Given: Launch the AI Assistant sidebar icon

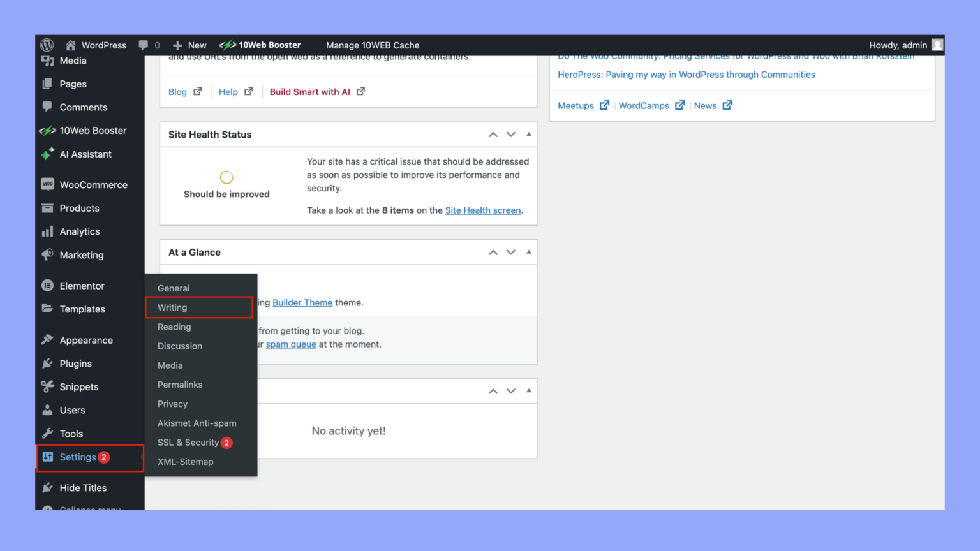Looking at the screenshot, I should [x=48, y=154].
